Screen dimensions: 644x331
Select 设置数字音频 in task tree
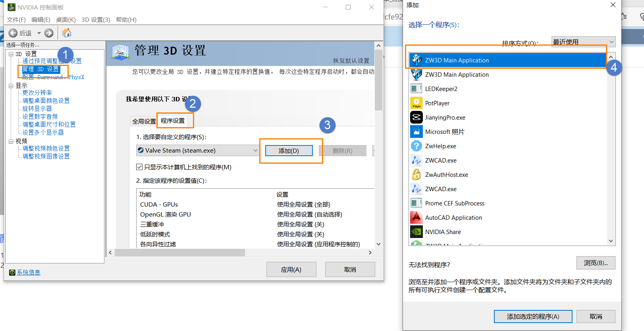(40, 116)
